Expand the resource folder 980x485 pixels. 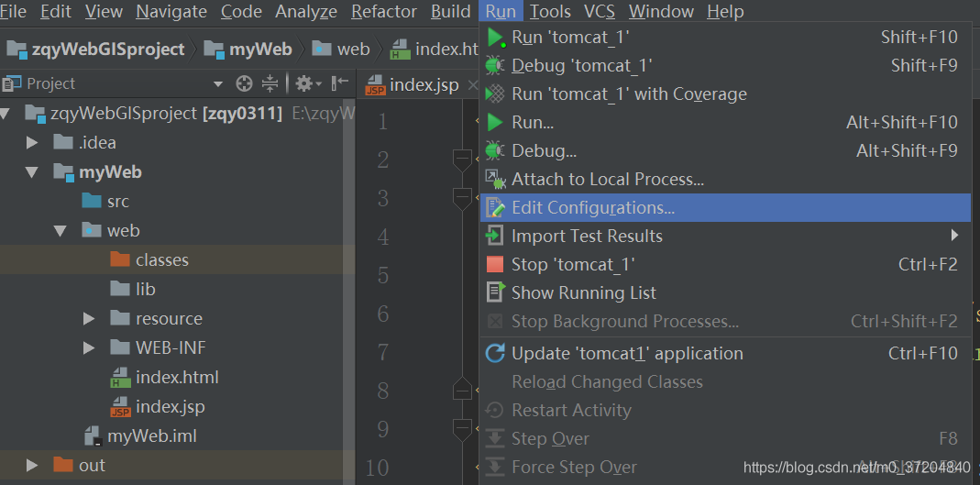(x=89, y=319)
